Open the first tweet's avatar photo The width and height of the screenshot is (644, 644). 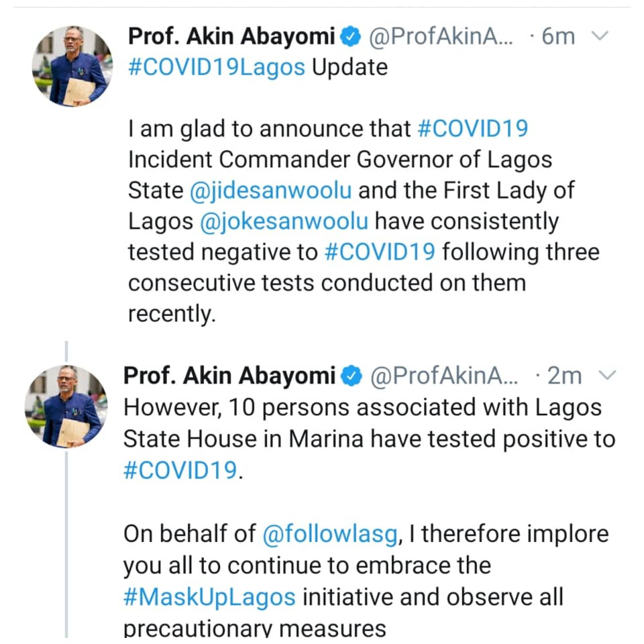(72, 66)
